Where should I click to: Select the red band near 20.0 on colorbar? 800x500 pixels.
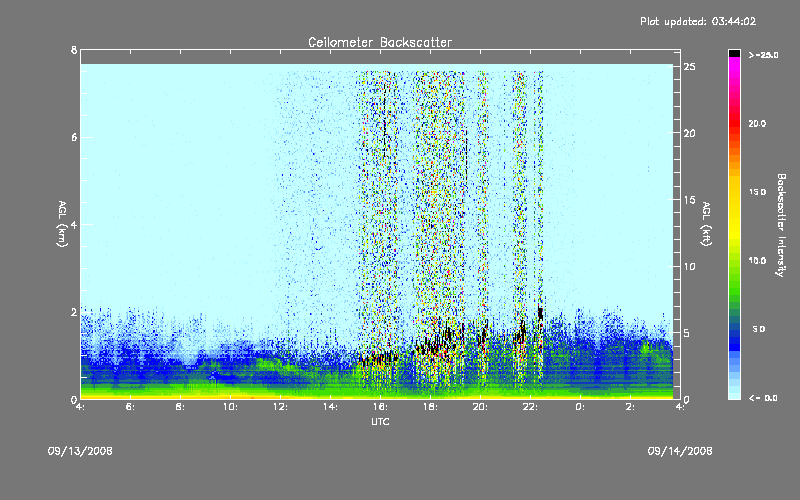(x=734, y=122)
